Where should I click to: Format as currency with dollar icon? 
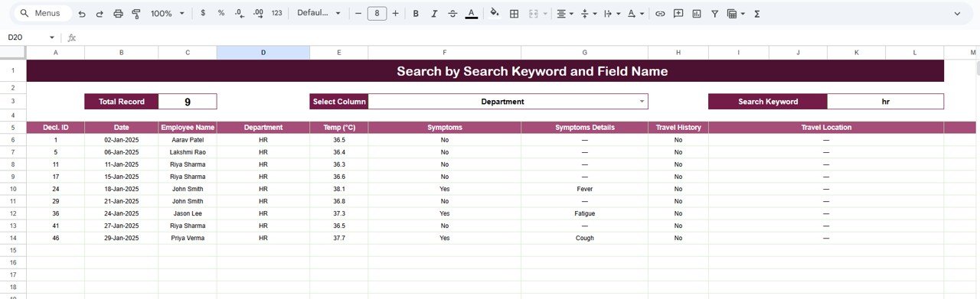coord(202,14)
